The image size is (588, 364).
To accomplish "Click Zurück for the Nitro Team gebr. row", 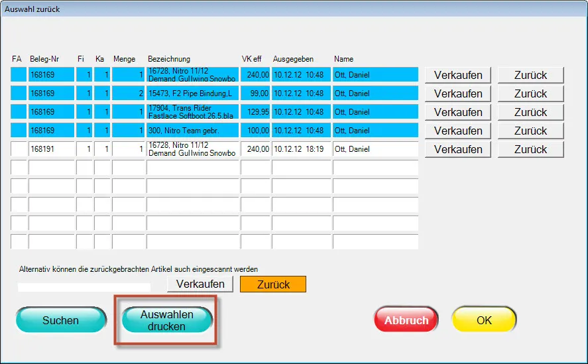I will point(530,131).
